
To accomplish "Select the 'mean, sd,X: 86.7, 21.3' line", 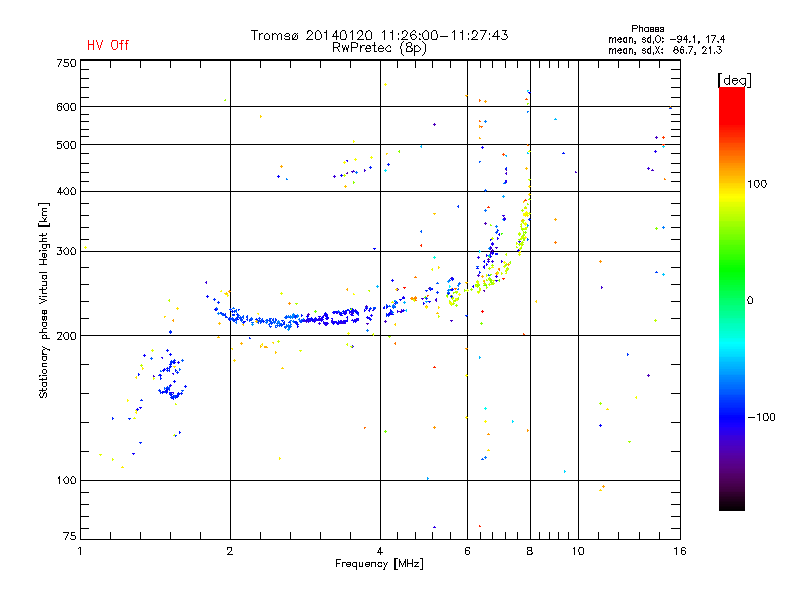I will pyautogui.click(x=665, y=50).
